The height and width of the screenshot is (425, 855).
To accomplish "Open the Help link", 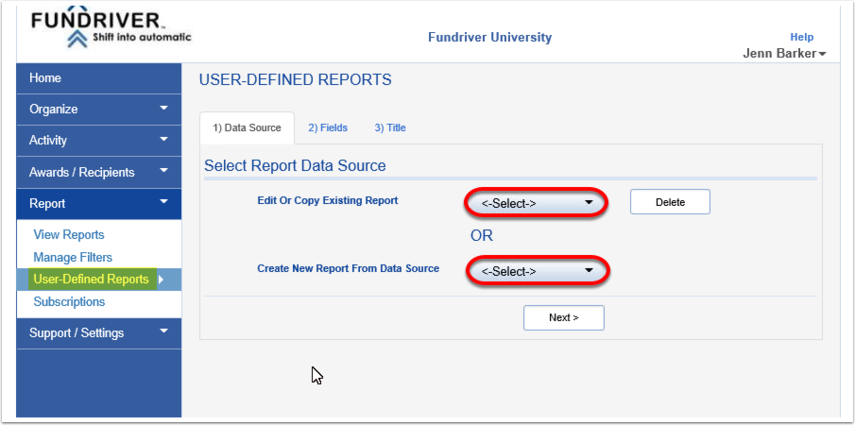I will [x=802, y=37].
